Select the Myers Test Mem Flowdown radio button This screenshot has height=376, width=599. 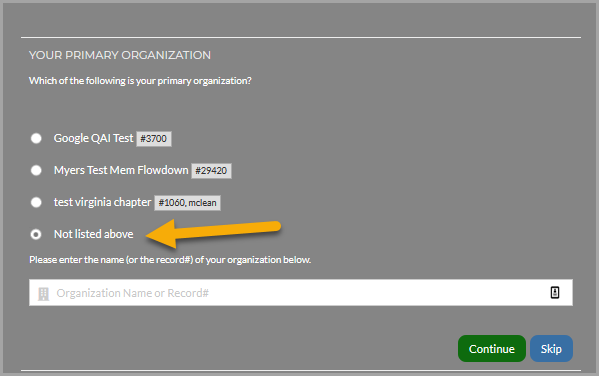click(36, 170)
